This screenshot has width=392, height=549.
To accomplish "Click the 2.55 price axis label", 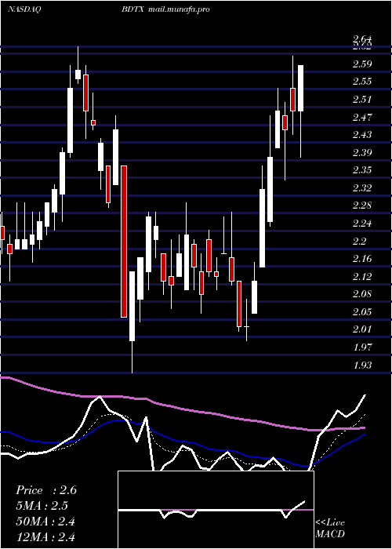I will [x=362, y=82].
